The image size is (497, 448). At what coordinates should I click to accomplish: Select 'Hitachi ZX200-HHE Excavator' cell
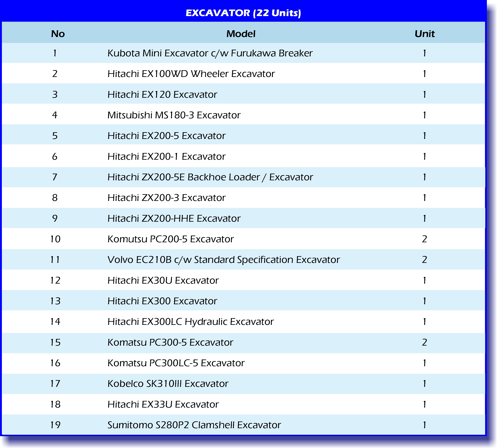point(174,218)
